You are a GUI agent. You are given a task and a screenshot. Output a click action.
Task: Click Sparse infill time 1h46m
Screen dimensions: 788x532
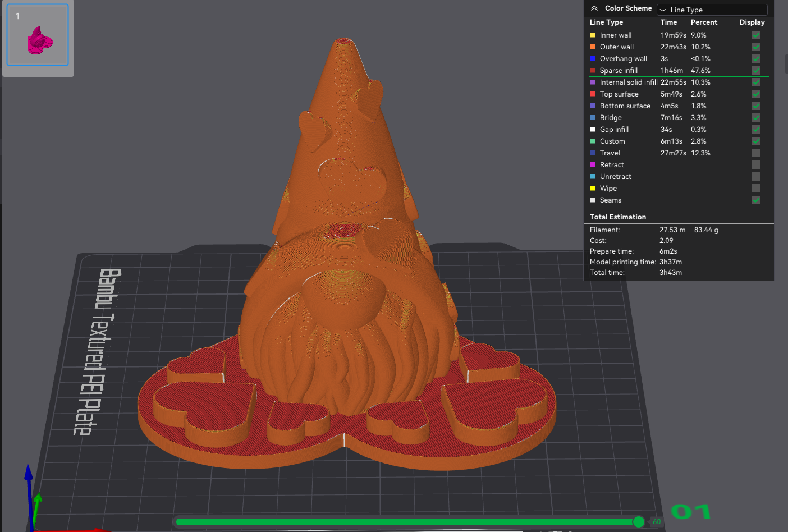tap(671, 70)
